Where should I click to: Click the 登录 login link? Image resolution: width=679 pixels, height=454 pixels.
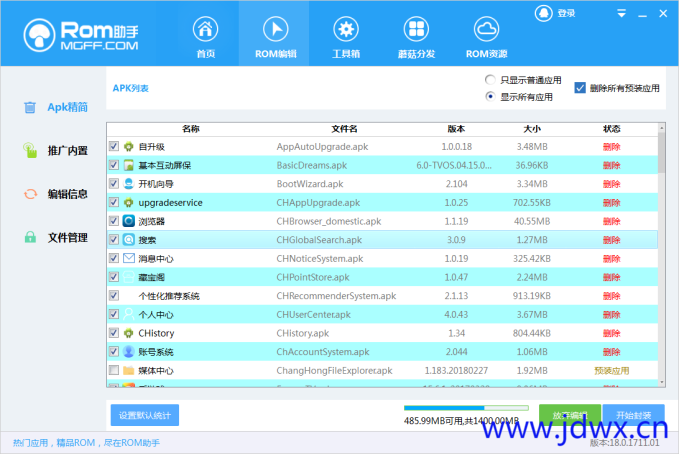tap(566, 13)
